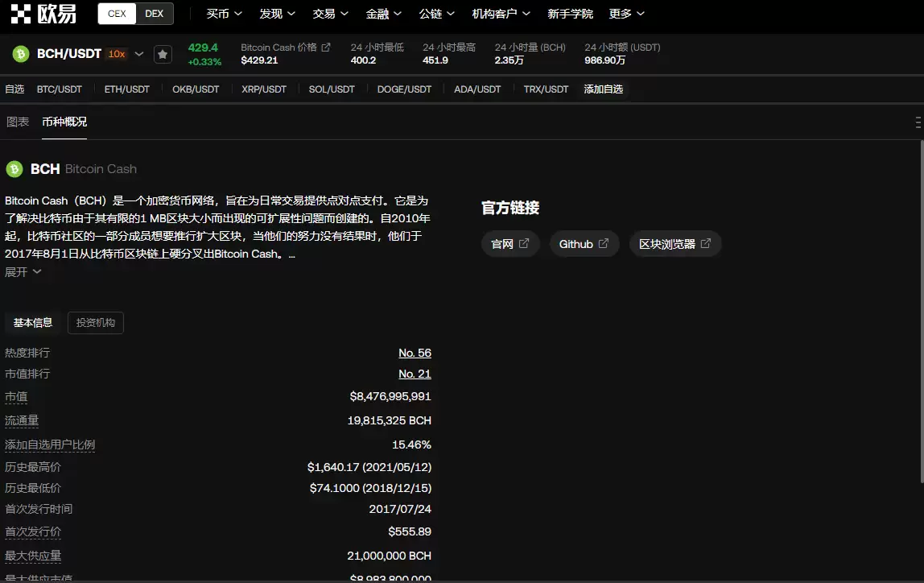
Task: Select BTC/USDT from the watchlist bar
Action: click(59, 89)
